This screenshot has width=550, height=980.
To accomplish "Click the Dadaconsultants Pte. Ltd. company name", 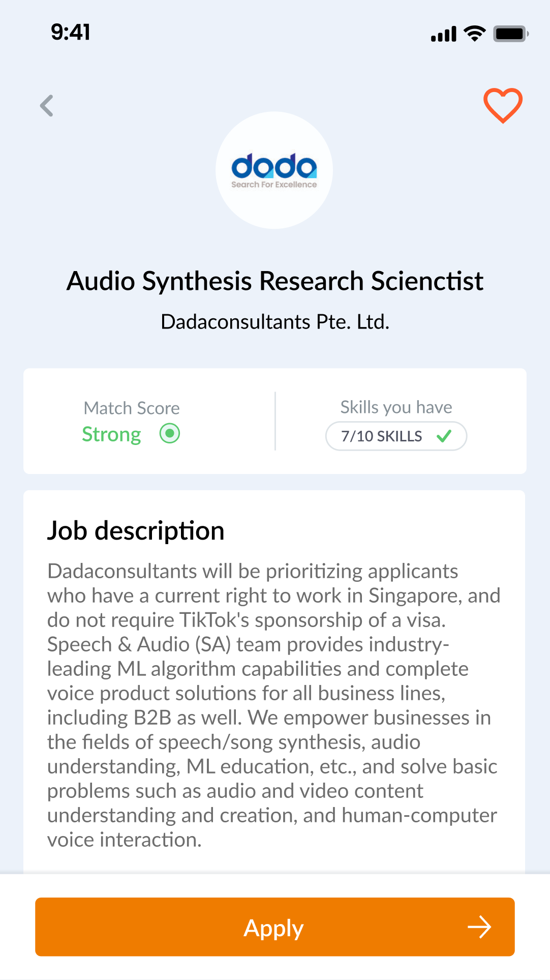I will (x=274, y=322).
